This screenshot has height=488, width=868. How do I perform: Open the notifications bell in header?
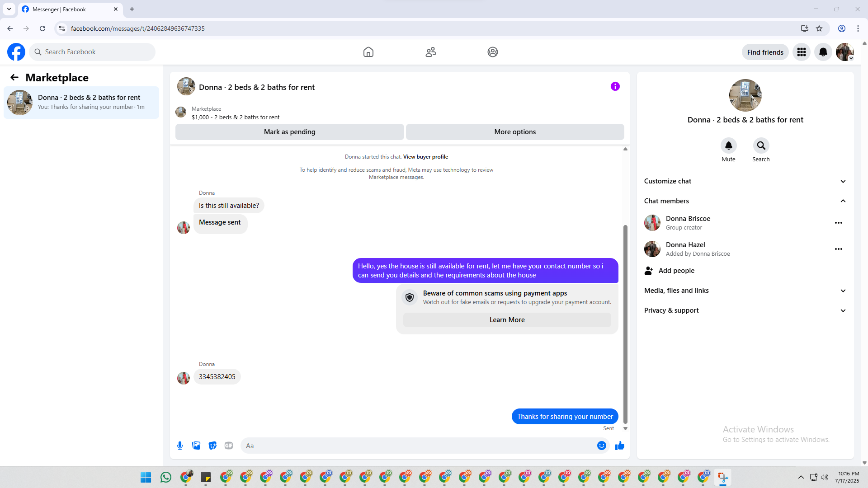[x=823, y=52]
